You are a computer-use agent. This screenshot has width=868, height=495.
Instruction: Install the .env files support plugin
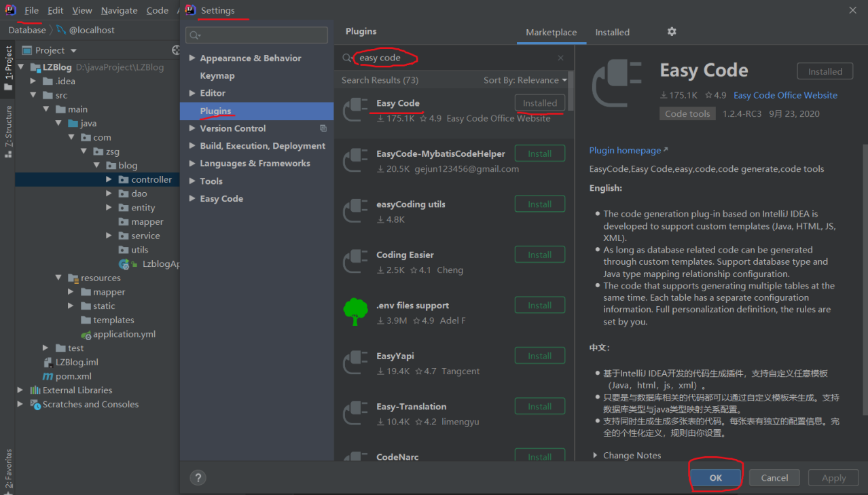click(x=539, y=306)
